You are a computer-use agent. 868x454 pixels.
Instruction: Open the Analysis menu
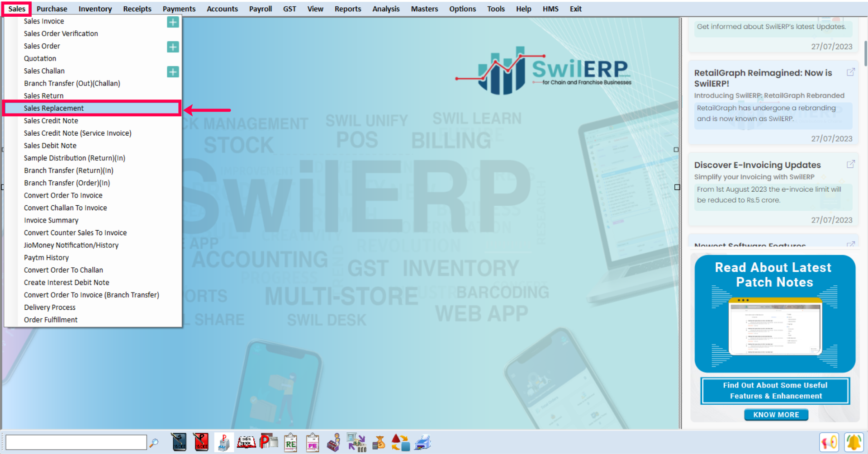(x=386, y=9)
